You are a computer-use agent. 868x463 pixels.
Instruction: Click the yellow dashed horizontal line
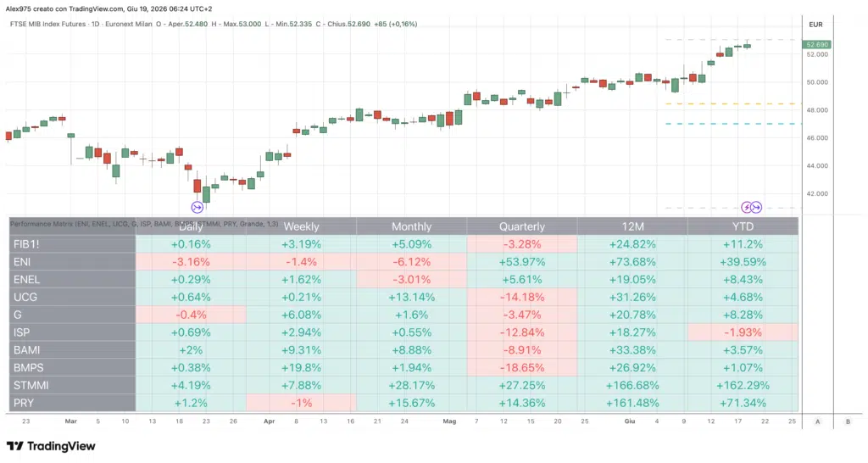(x=733, y=103)
